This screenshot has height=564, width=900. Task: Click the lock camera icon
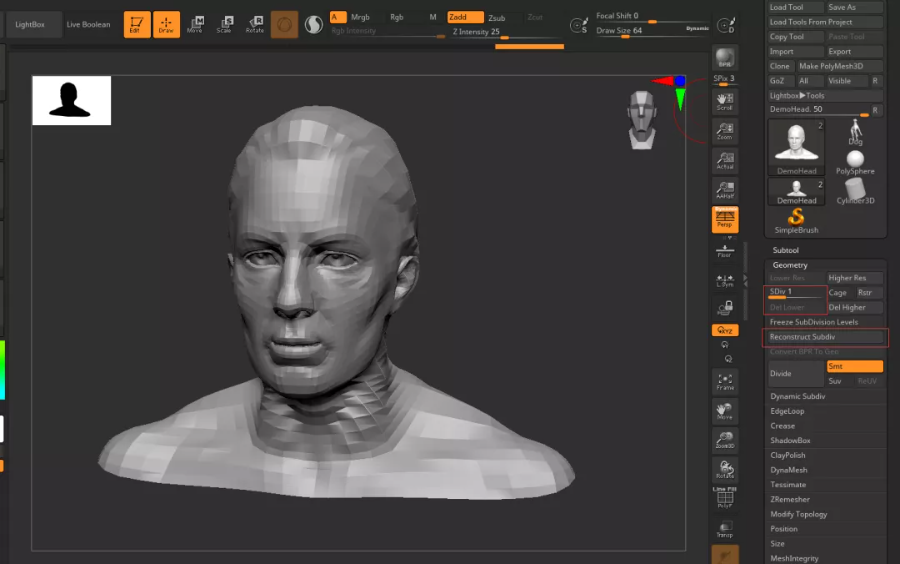pyautogui.click(x=725, y=308)
